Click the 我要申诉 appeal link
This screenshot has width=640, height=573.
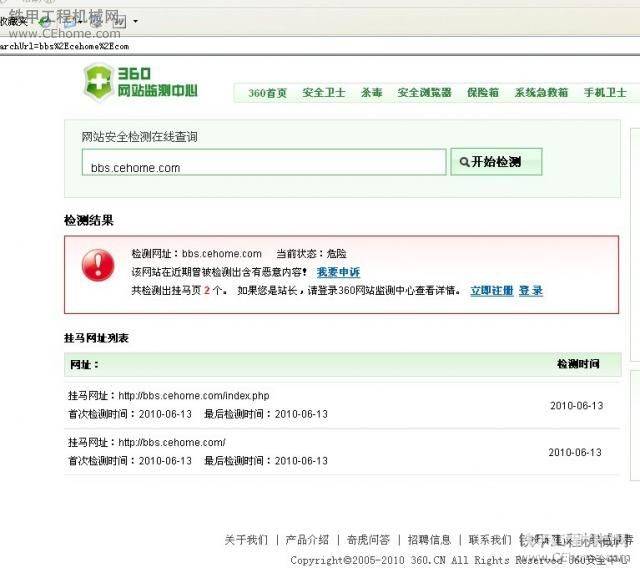[338, 272]
